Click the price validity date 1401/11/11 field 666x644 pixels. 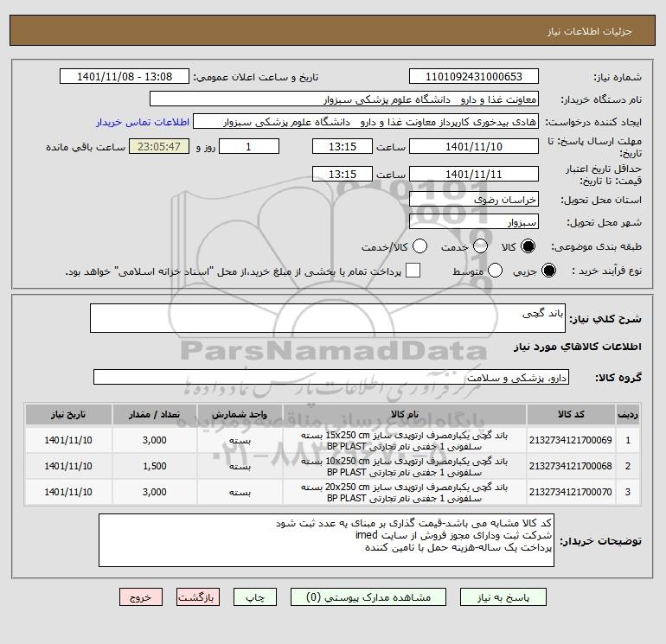tap(474, 174)
